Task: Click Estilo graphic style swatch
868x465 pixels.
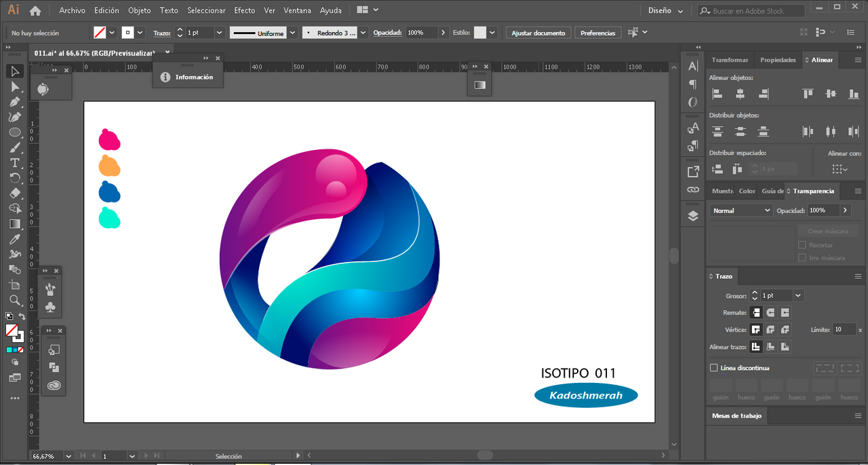Action: (x=480, y=33)
